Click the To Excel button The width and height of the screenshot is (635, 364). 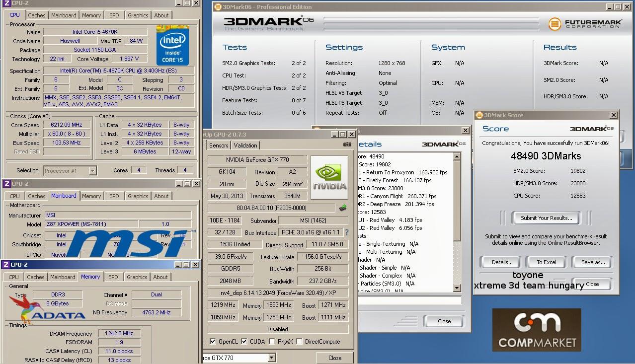click(x=546, y=262)
